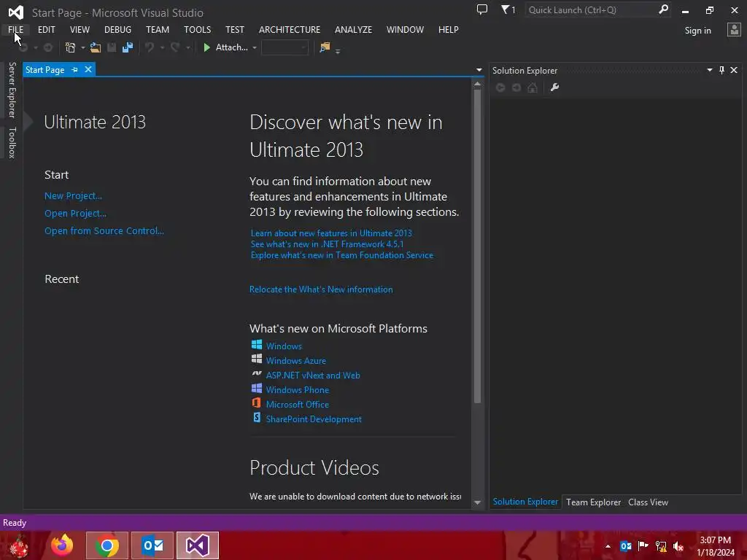Toggle Solution Explorer auto-hide pin
The width and height of the screenshot is (747, 560).
721,71
